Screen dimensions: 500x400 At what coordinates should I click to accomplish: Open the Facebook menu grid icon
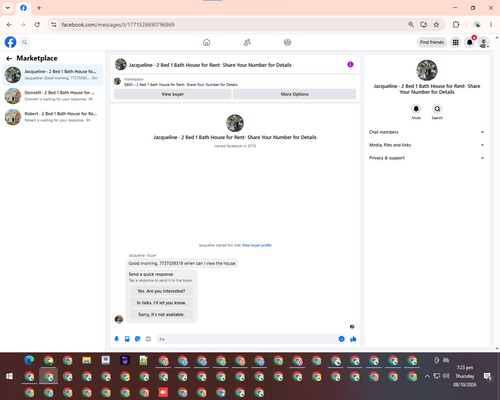tap(455, 42)
